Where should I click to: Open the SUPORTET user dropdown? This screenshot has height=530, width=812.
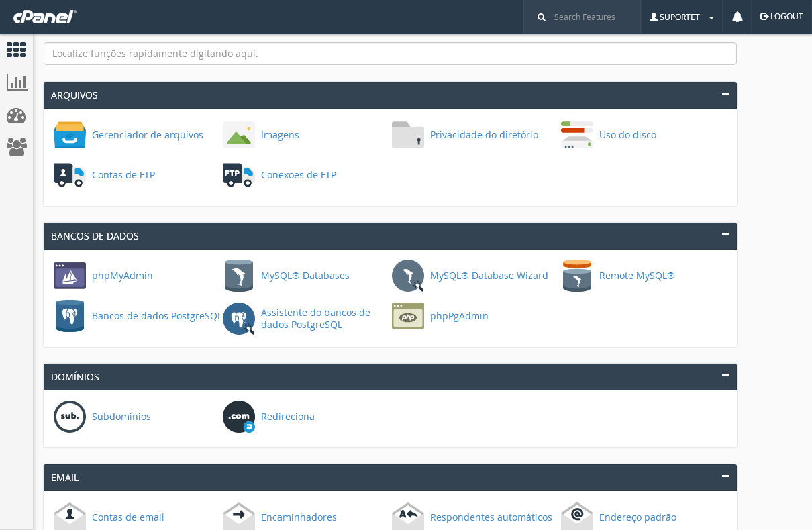682,17
